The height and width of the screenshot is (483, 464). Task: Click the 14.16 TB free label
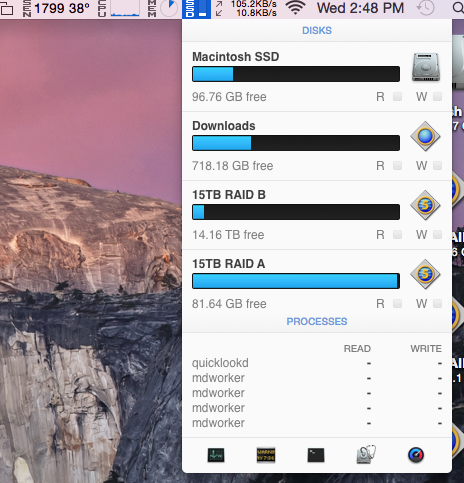pyautogui.click(x=228, y=235)
